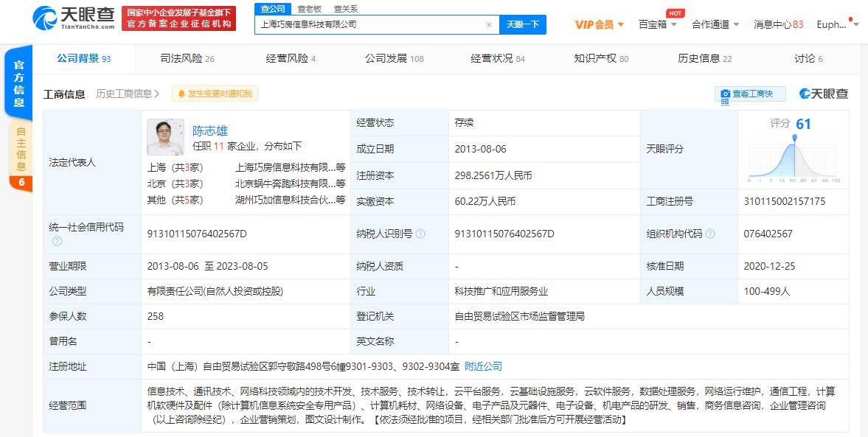
Task: Select the 经营风险 tab
Action: pos(291,59)
